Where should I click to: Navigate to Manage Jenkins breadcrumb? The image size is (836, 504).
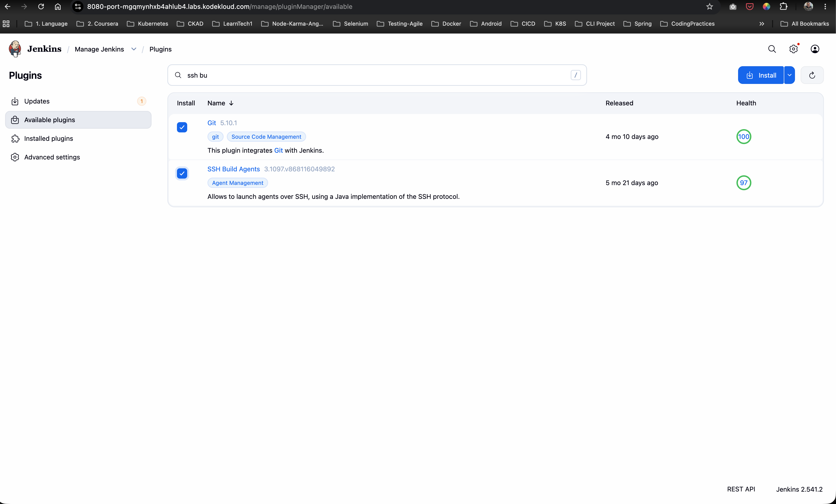pos(99,49)
